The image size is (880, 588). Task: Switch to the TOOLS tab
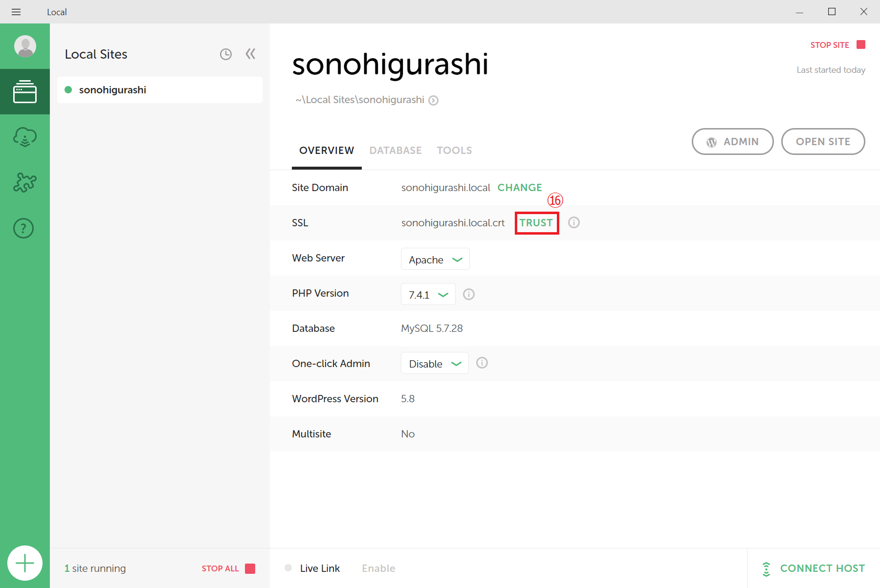(x=454, y=151)
